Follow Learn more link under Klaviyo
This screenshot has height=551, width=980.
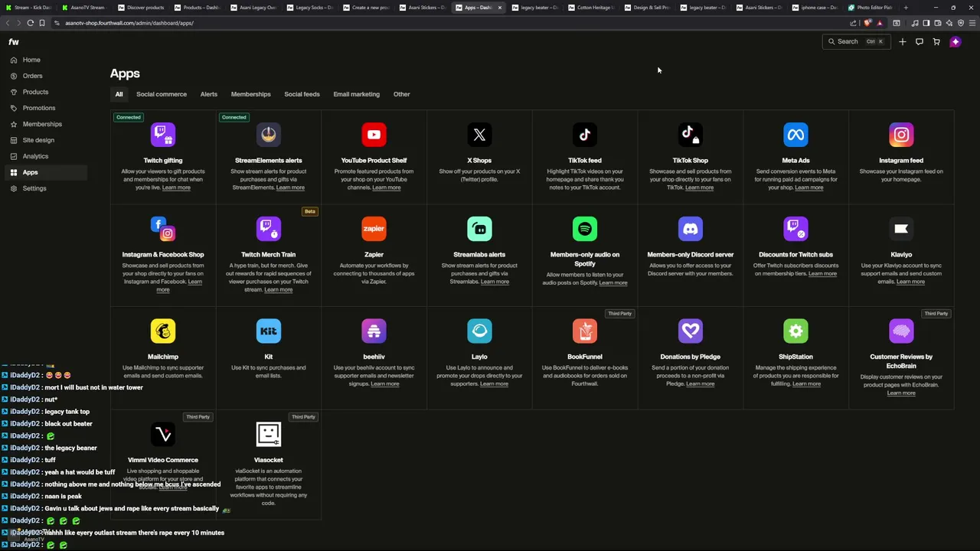point(910,282)
